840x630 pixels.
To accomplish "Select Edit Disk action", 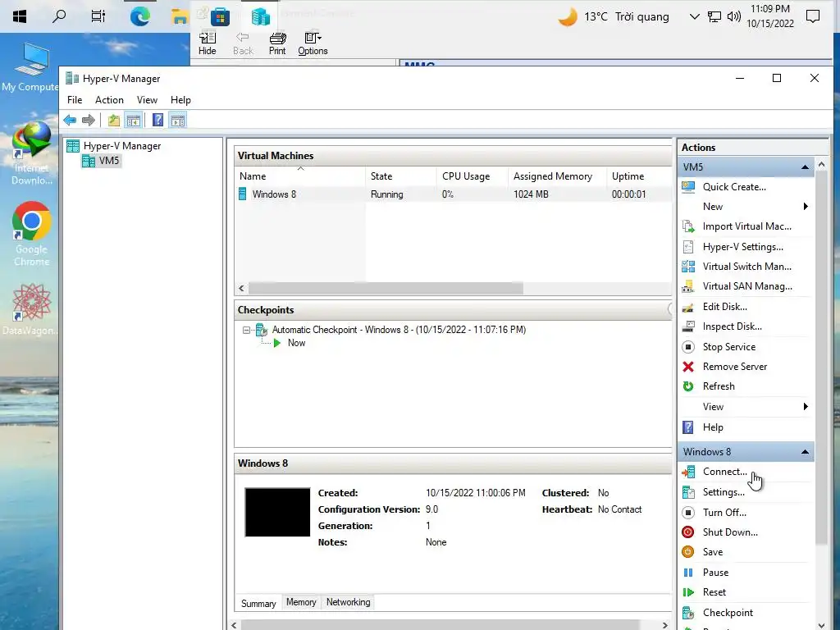I will point(724,307).
